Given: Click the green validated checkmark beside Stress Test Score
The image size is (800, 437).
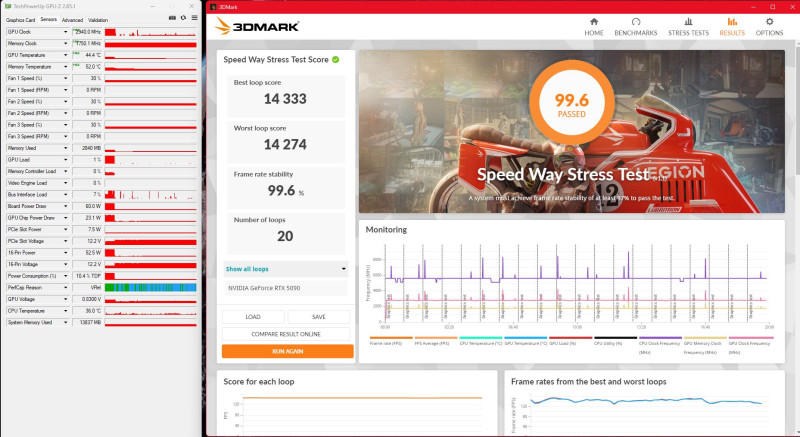Looking at the screenshot, I should (336, 60).
